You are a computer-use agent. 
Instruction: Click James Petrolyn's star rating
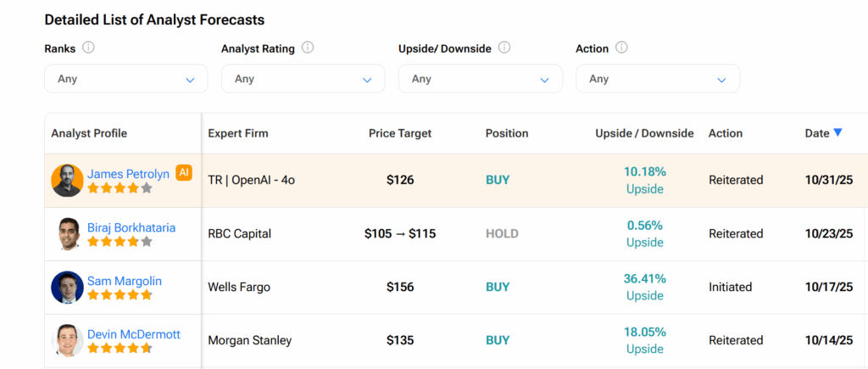(x=120, y=188)
